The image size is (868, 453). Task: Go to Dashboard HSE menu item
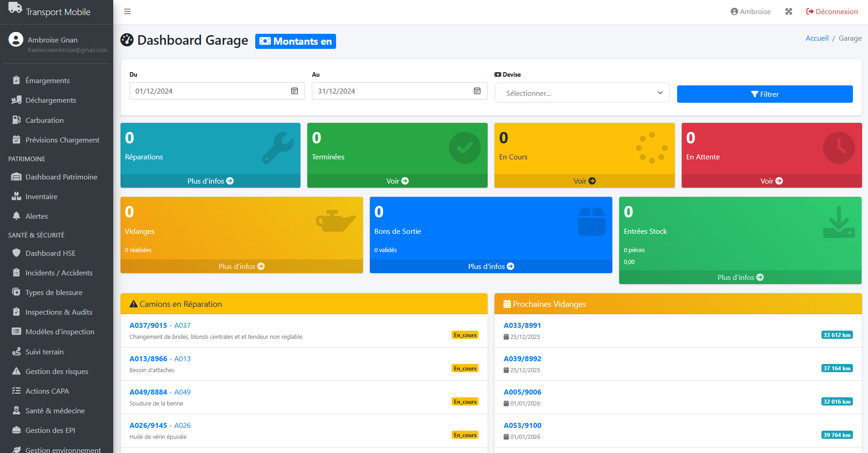tap(50, 253)
